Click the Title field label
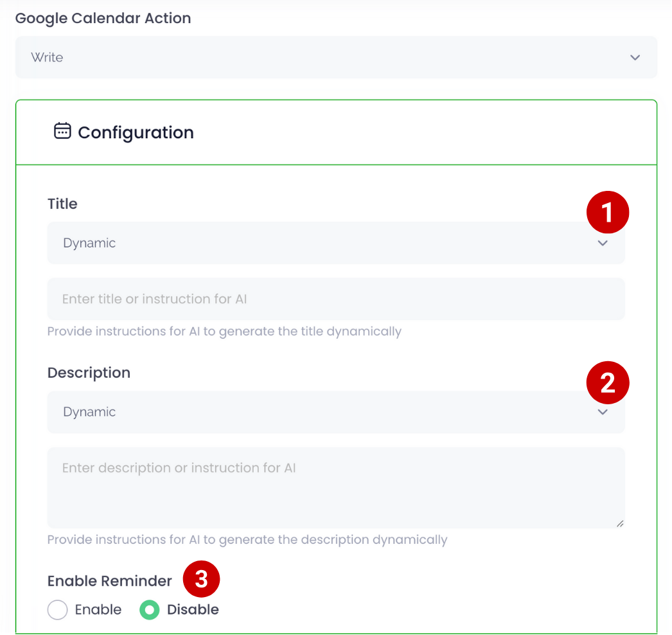672x635 pixels. point(62,204)
